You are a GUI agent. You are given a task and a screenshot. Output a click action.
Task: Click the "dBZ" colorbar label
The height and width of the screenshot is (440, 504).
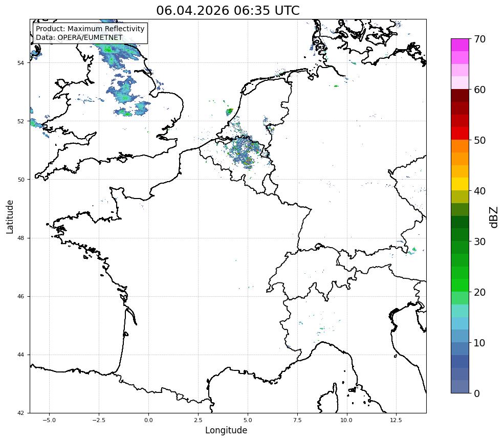pos(494,217)
